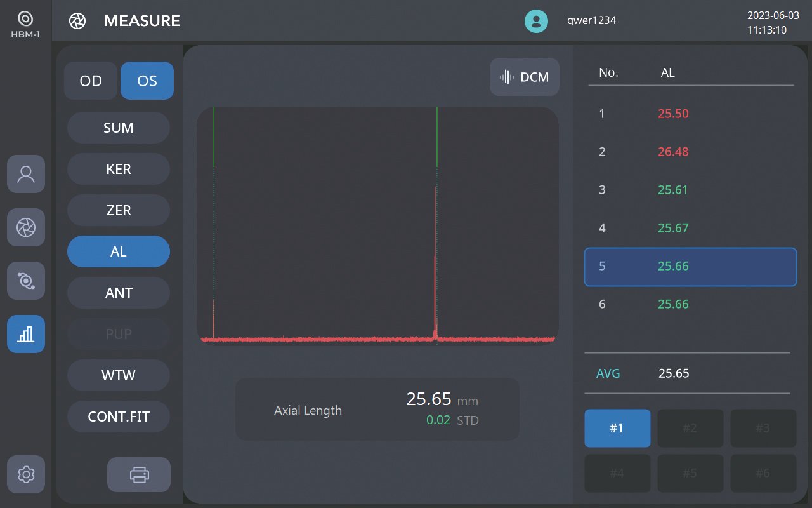Open settings with the gear icon

tap(26, 474)
